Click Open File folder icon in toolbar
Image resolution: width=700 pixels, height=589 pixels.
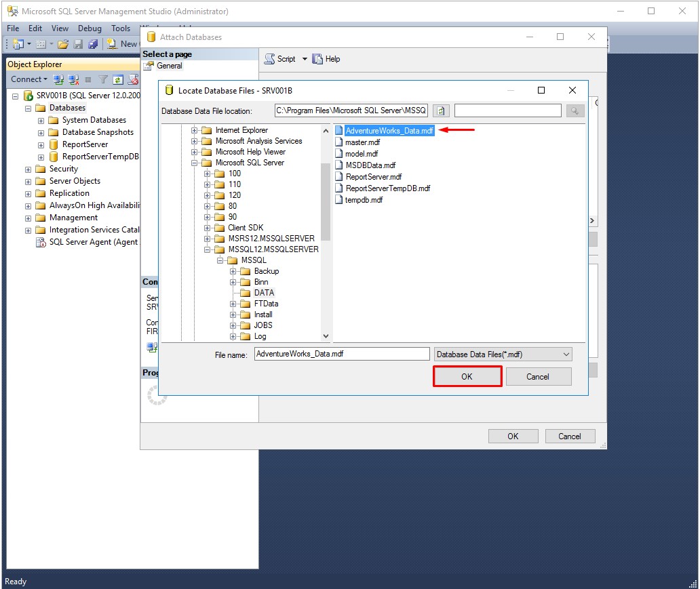[x=62, y=44]
